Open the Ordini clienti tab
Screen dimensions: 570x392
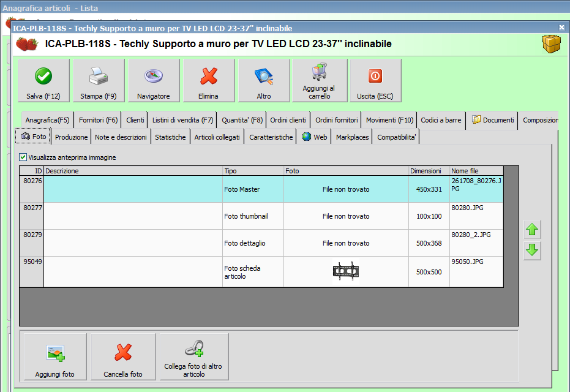point(288,120)
